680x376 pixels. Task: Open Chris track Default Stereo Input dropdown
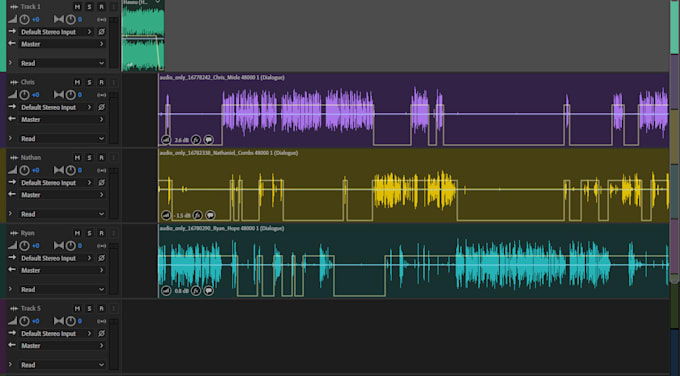(x=56, y=107)
